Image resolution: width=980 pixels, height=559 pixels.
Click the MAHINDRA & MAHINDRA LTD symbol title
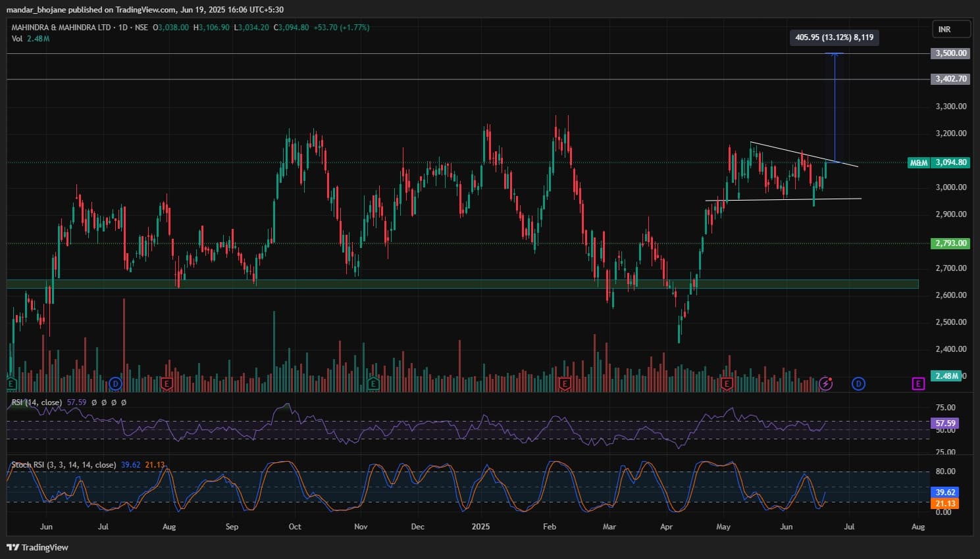(x=61, y=28)
